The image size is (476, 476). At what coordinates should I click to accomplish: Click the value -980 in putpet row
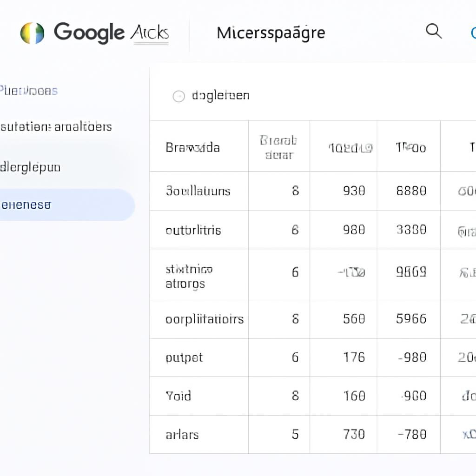(412, 357)
